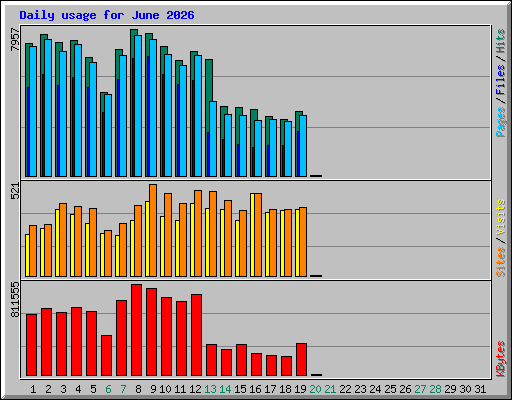
Task: Click green weekend day label 21
Action: (330, 389)
